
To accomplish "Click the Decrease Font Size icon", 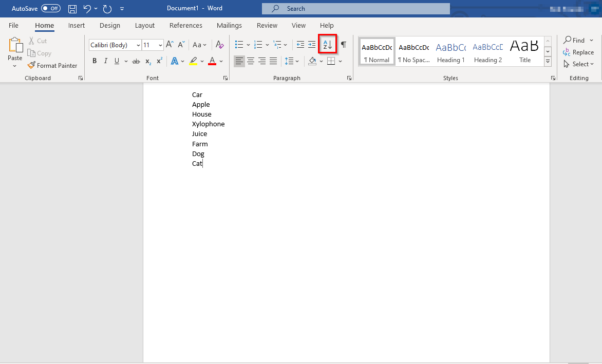I will point(181,45).
